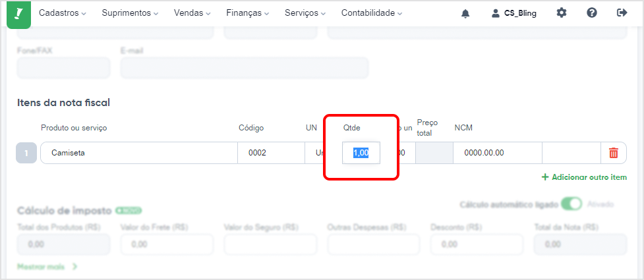Screen dimensions: 644x280
Task: Open the Vendas menu
Action: (192, 13)
